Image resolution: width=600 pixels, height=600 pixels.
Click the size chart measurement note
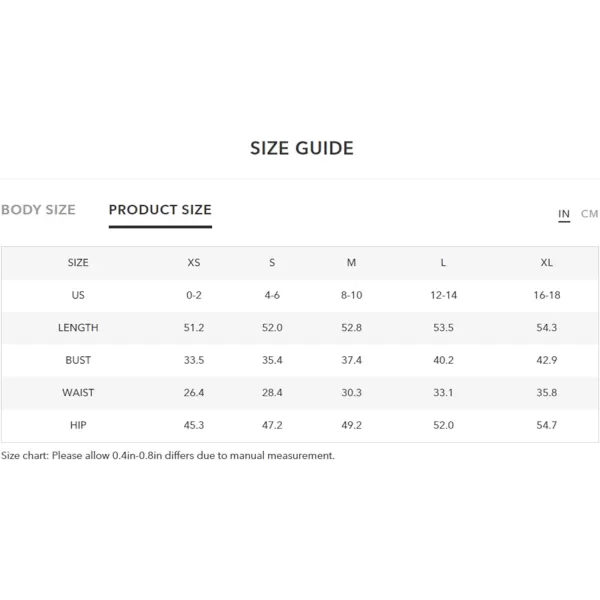click(x=168, y=455)
